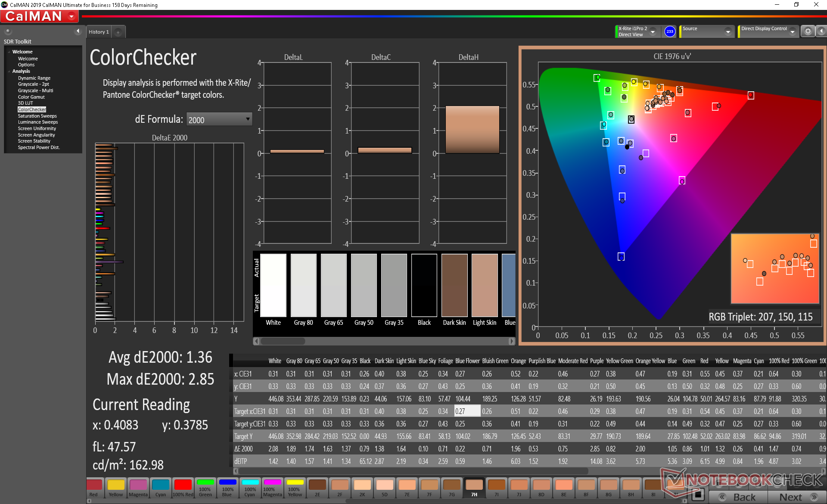Open the CalMAN main menu arrow
This screenshot has height=504, width=827.
click(72, 16)
